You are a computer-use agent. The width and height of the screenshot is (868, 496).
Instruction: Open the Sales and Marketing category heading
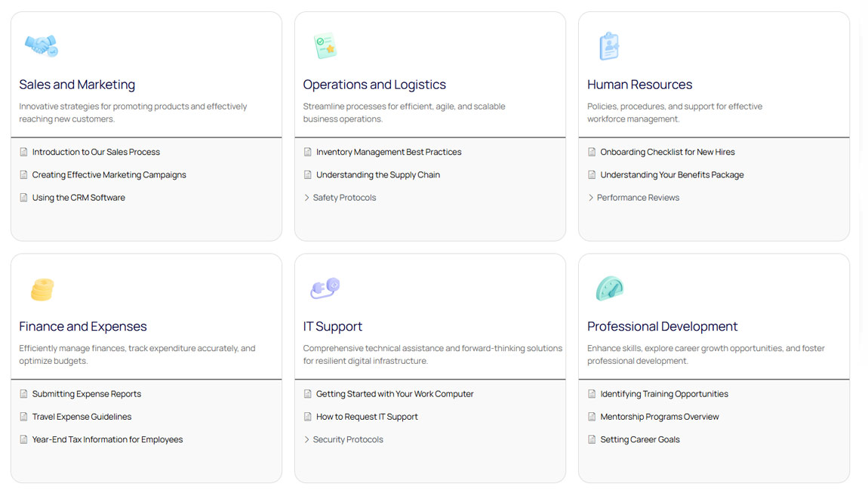[77, 85]
